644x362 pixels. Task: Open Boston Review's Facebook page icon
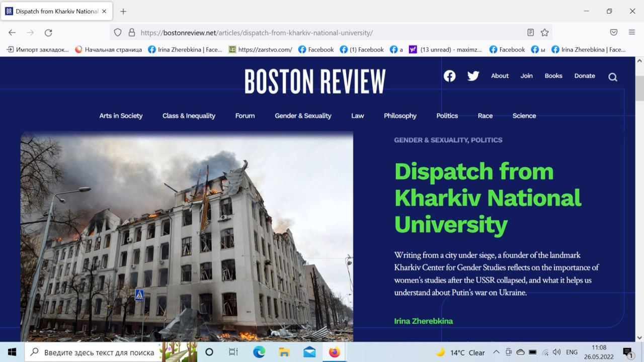pos(449,76)
